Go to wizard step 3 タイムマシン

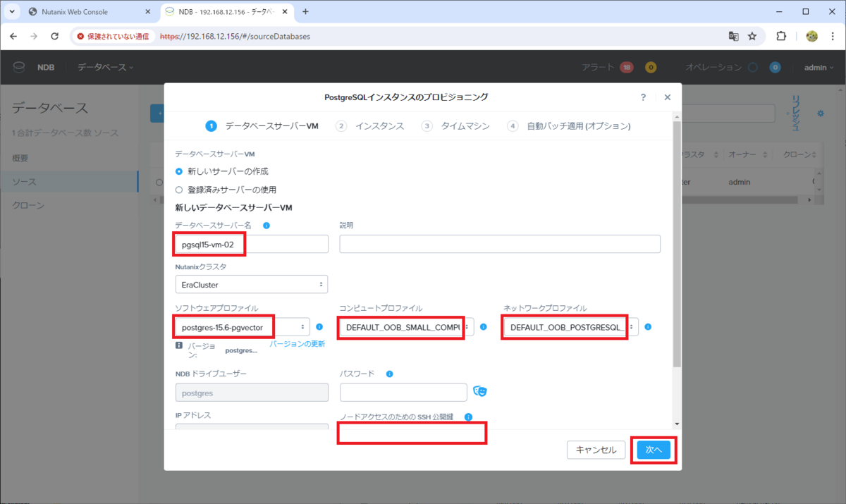click(455, 126)
